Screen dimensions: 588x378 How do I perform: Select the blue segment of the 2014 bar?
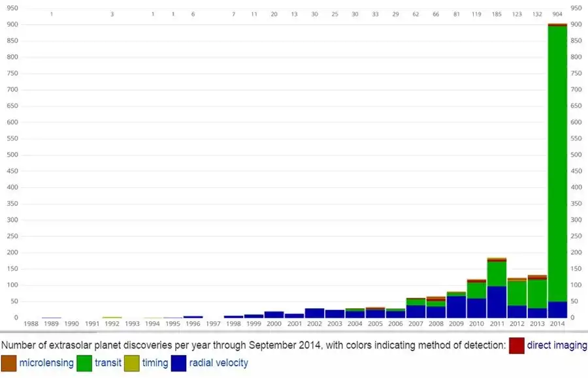(557, 309)
